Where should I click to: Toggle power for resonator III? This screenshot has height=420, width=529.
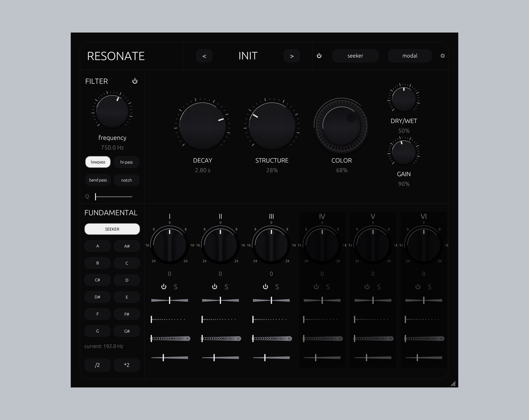click(x=265, y=286)
